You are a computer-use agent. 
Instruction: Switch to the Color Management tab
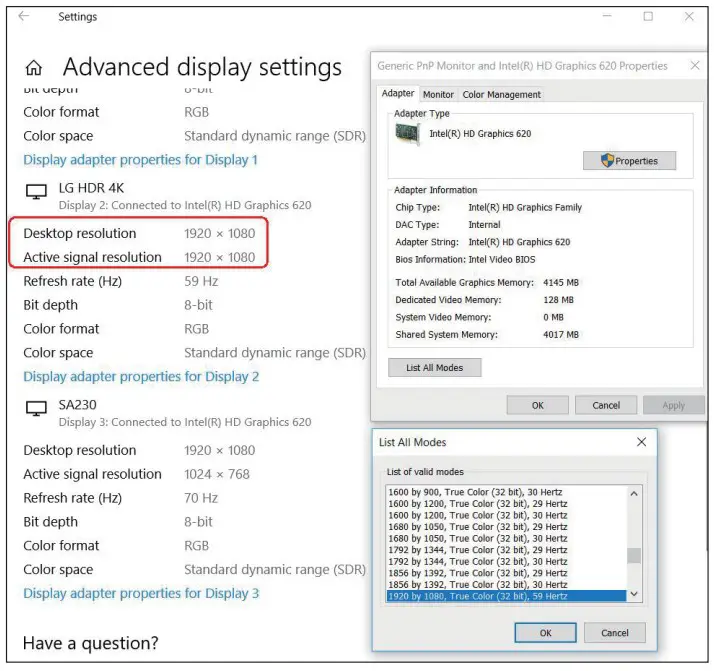tap(501, 95)
